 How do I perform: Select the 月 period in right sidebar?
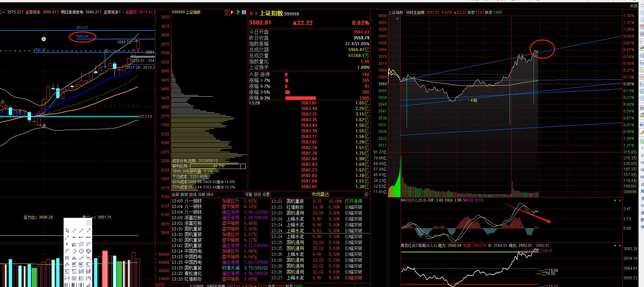click(x=642, y=198)
